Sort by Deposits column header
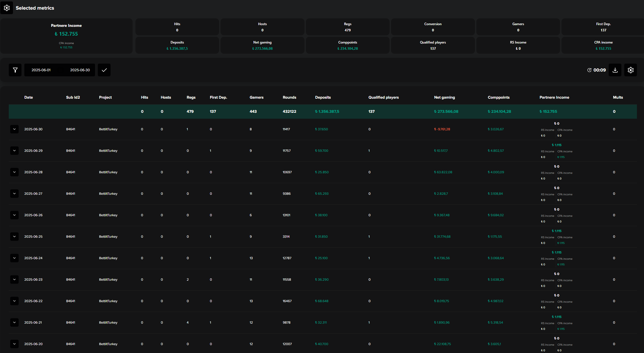 coord(323,97)
